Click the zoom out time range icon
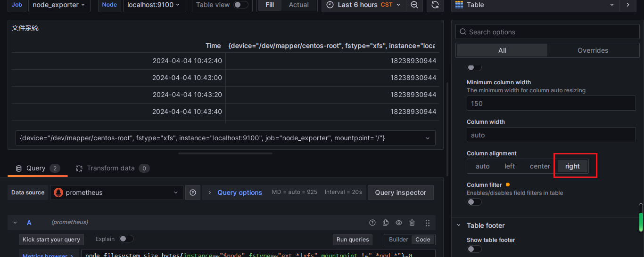The width and height of the screenshot is (644, 257). point(414,5)
